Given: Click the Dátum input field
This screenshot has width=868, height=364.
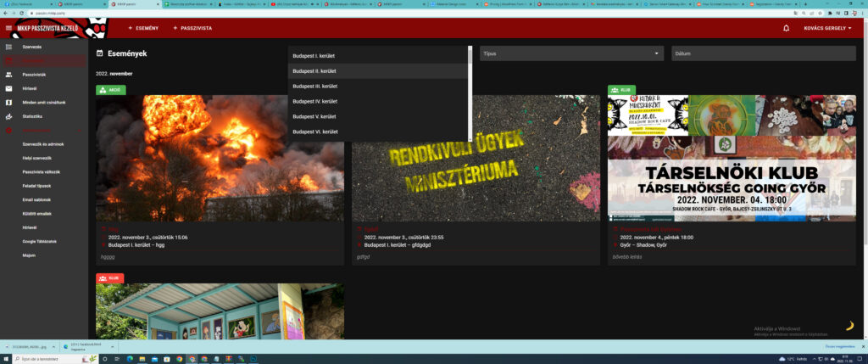Looking at the screenshot, I should coord(763,53).
